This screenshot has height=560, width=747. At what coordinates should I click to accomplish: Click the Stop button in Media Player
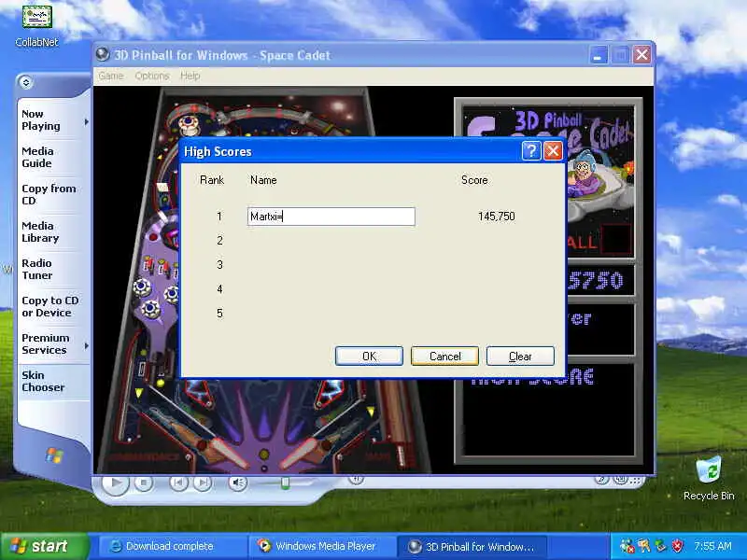point(144,483)
